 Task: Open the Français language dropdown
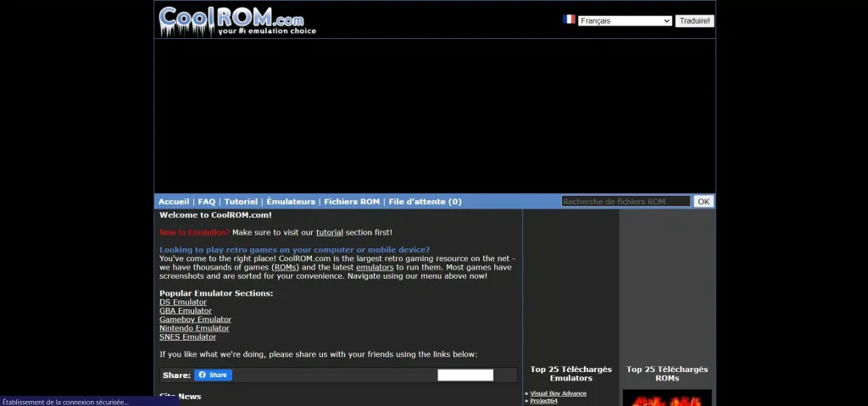tap(625, 21)
